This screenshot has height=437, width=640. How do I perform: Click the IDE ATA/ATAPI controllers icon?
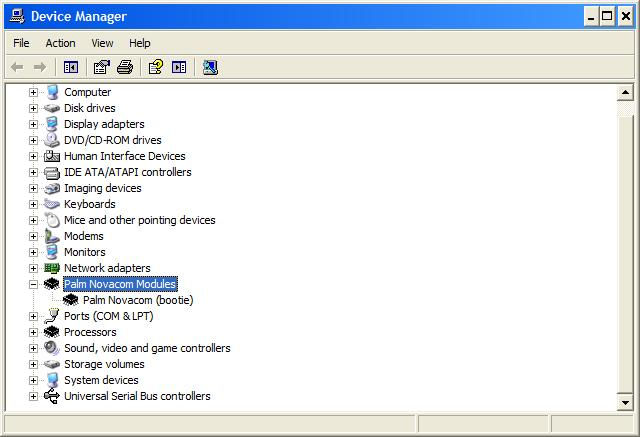[52, 172]
